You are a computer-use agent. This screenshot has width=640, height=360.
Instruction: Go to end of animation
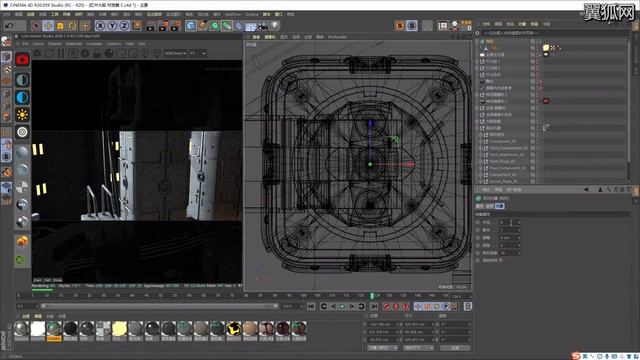pyautogui.click(x=373, y=306)
